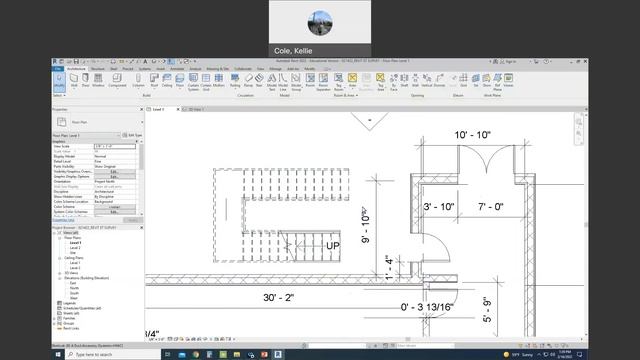Switch to the Structure ribbon tab

98,69
